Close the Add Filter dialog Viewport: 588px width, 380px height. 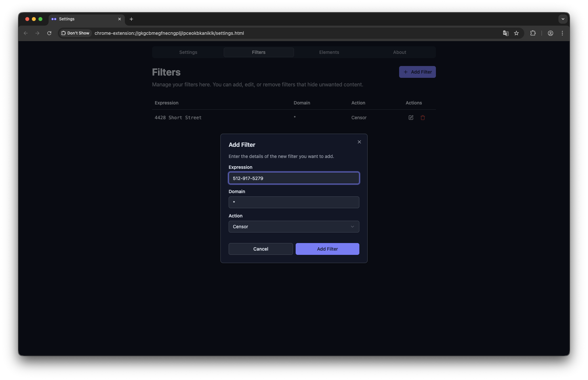pos(359,142)
